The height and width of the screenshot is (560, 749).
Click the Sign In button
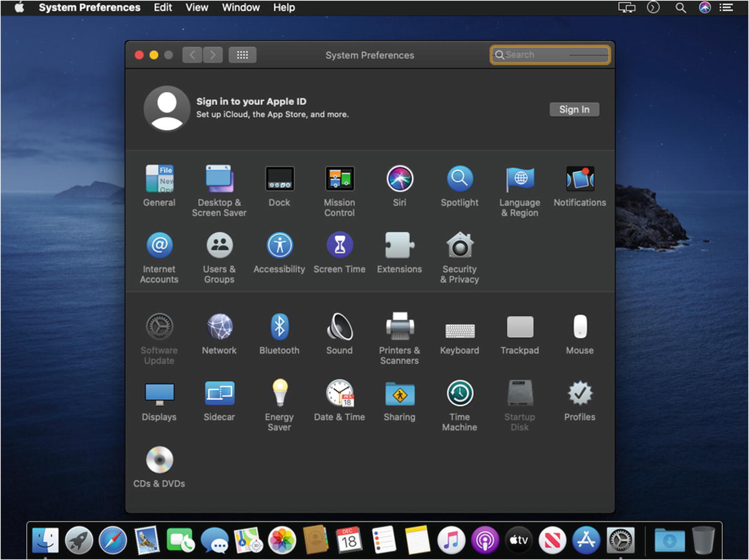click(574, 109)
